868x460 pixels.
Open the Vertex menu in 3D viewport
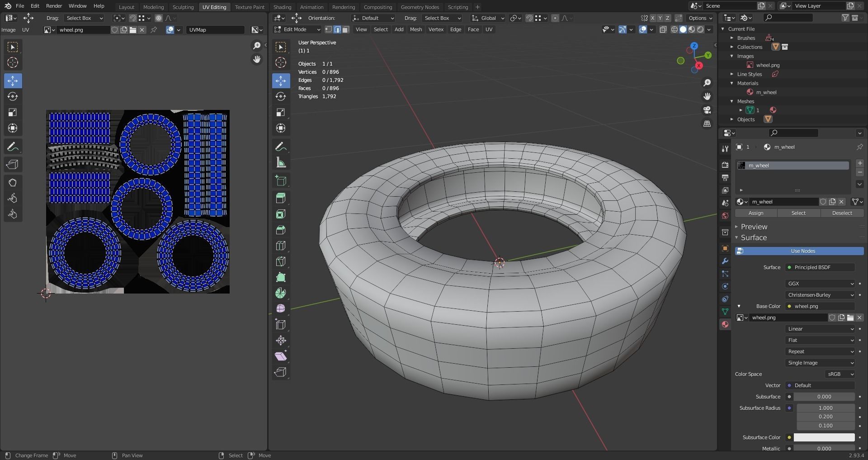click(436, 29)
